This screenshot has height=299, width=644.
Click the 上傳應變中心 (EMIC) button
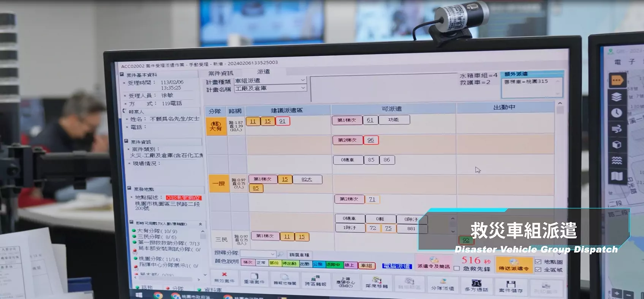(x=345, y=282)
